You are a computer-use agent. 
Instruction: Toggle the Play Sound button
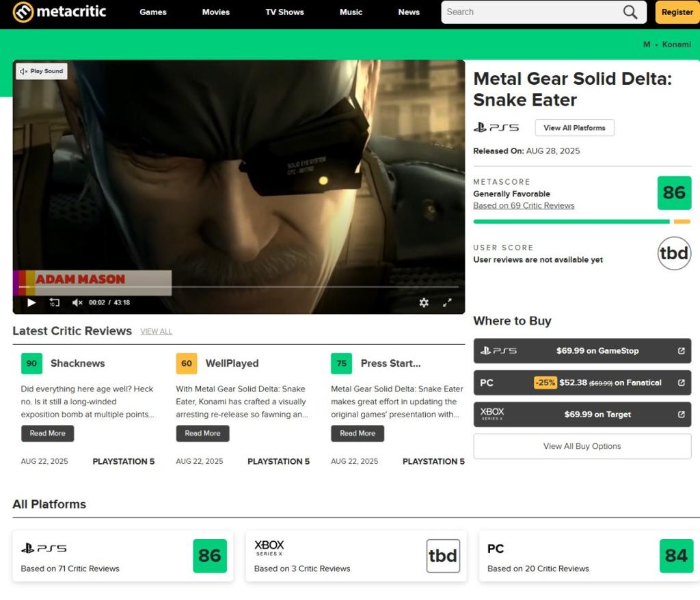pos(42,71)
